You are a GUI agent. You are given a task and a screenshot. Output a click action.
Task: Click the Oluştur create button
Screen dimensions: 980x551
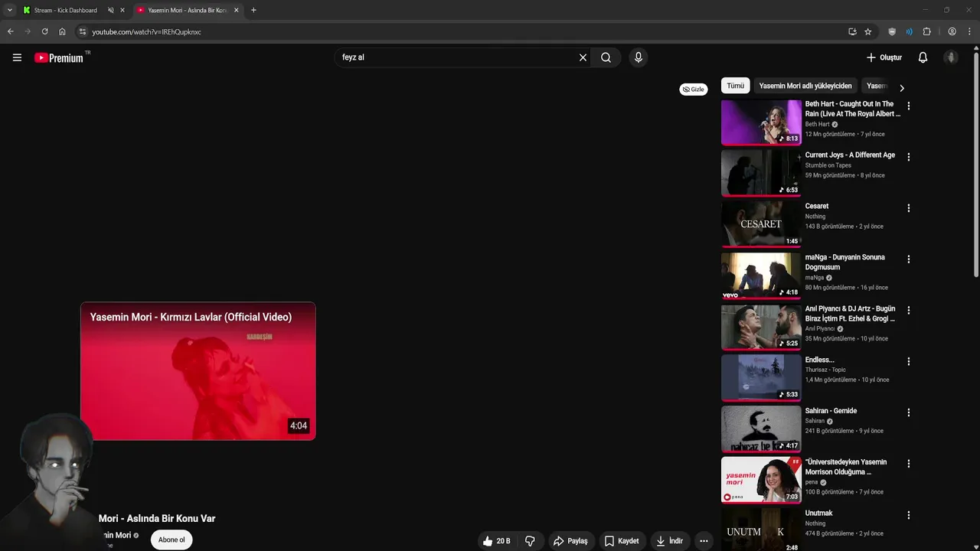click(x=884, y=57)
